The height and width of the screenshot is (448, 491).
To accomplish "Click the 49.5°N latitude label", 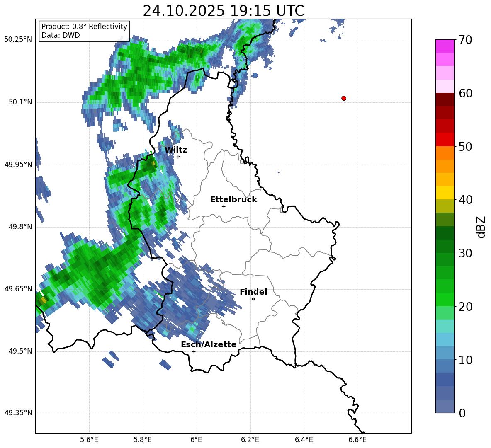I will click(20, 351).
